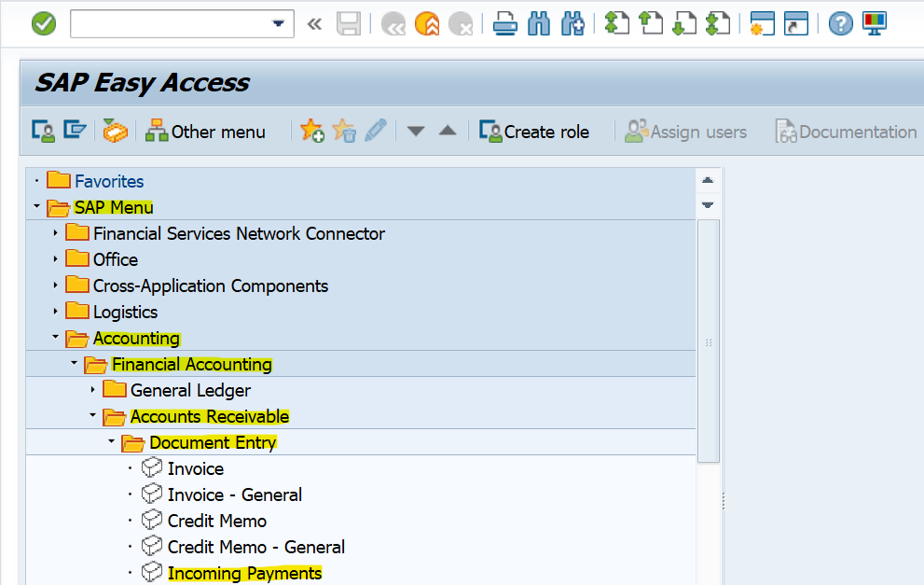Viewport: 924px width, 585px height.
Task: Select Cross-Application Components tree label
Action: (211, 286)
